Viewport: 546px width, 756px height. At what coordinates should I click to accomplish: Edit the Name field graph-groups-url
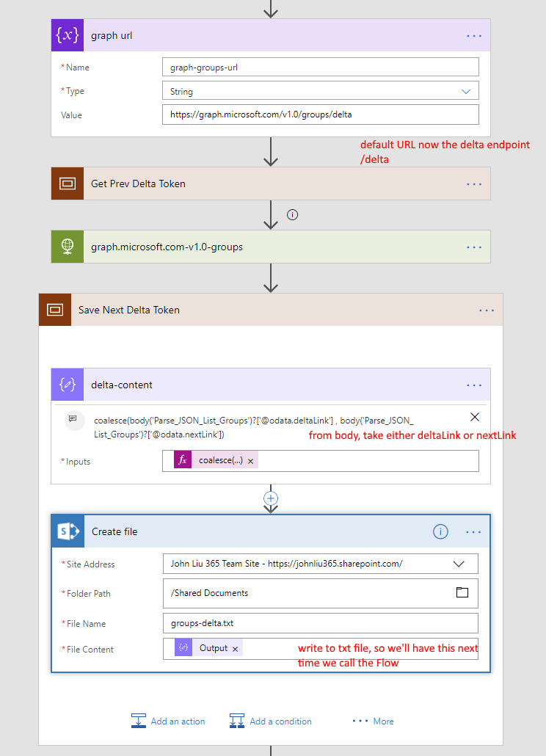[x=320, y=68]
